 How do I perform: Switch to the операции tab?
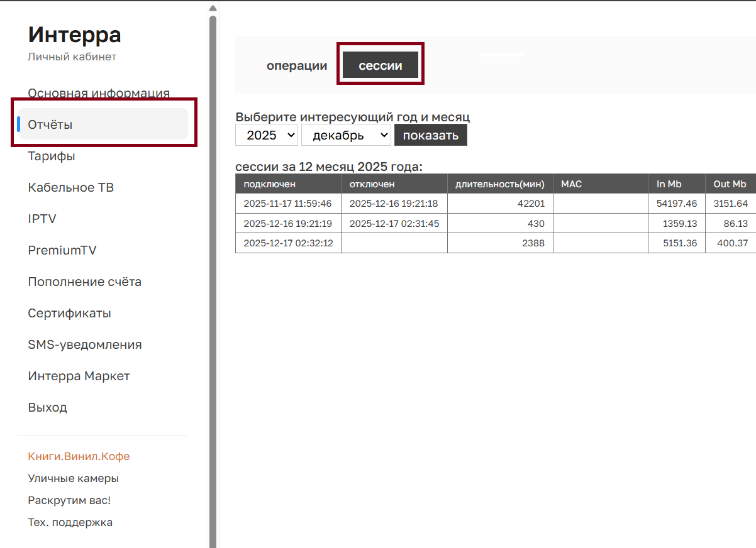297,65
